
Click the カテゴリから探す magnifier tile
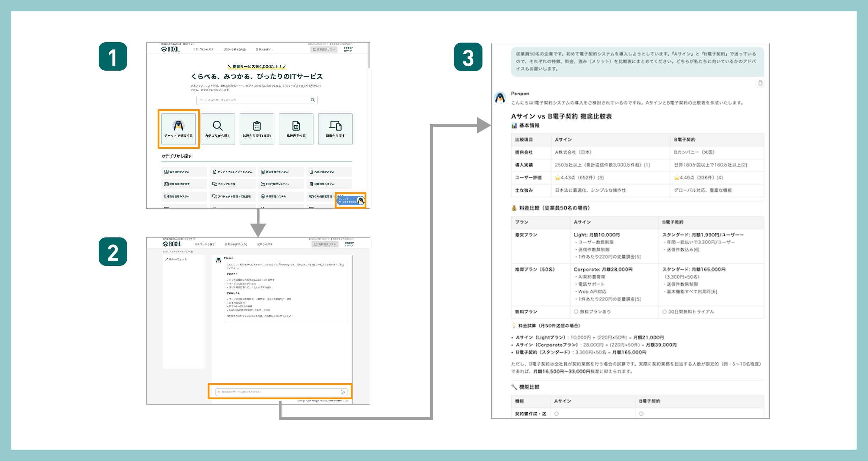(x=218, y=129)
